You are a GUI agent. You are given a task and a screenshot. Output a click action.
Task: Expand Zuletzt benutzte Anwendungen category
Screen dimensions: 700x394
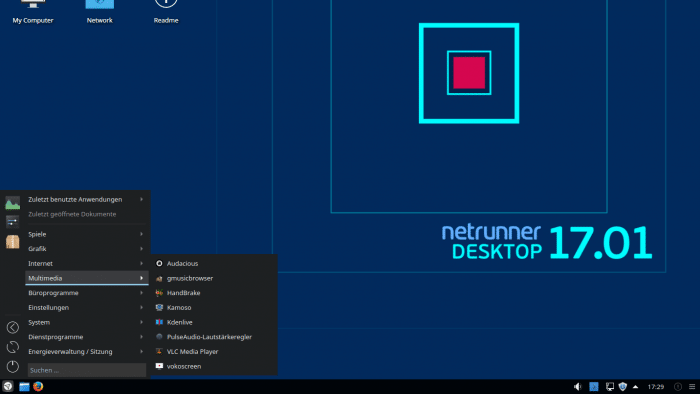[87, 199]
